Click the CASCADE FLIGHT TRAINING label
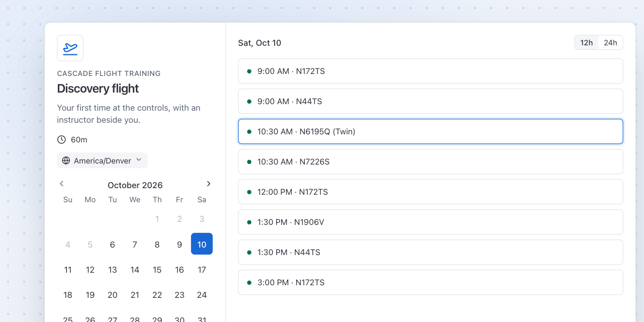Viewport: 644px width, 322px height. 109,73
